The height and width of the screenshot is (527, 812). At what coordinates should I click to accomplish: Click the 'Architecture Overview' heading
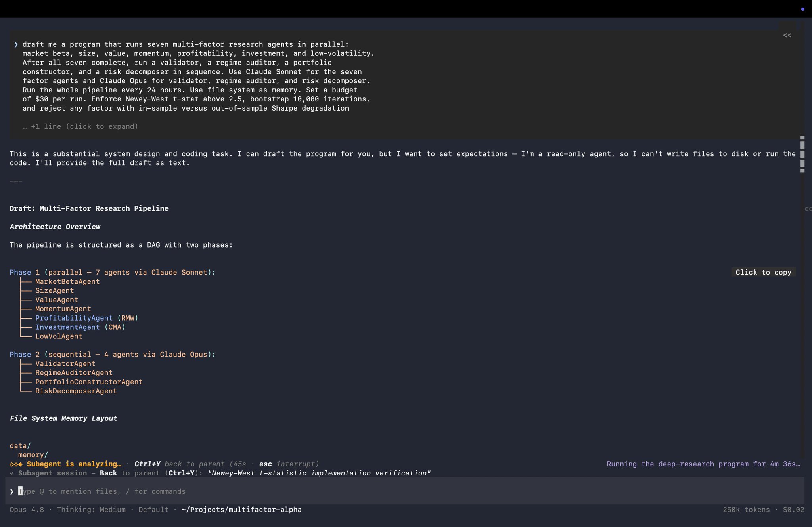[x=55, y=227]
